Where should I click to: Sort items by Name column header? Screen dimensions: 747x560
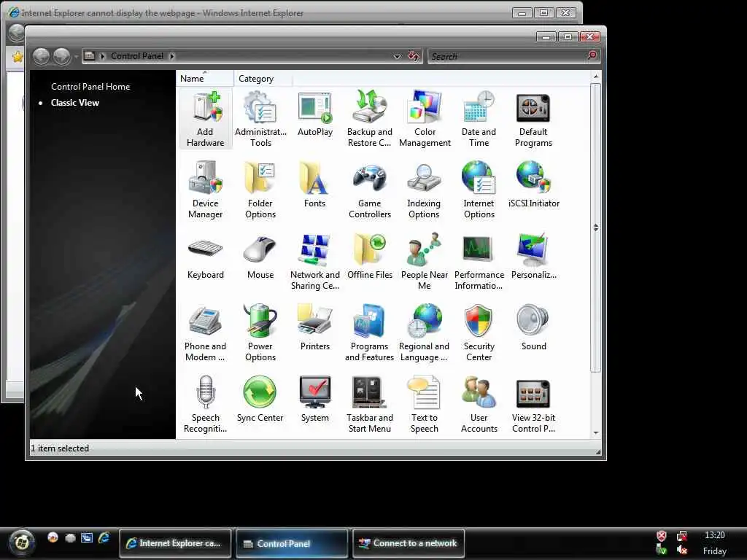(x=205, y=79)
